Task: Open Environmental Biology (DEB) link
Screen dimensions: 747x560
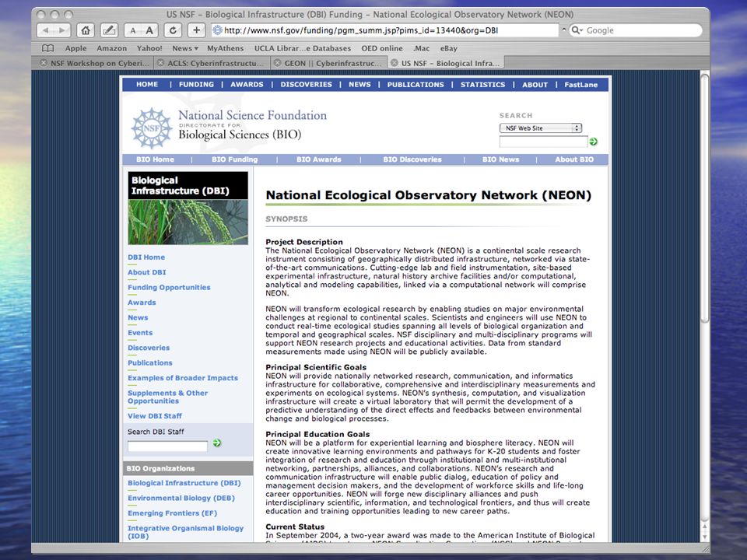Action: click(x=181, y=498)
